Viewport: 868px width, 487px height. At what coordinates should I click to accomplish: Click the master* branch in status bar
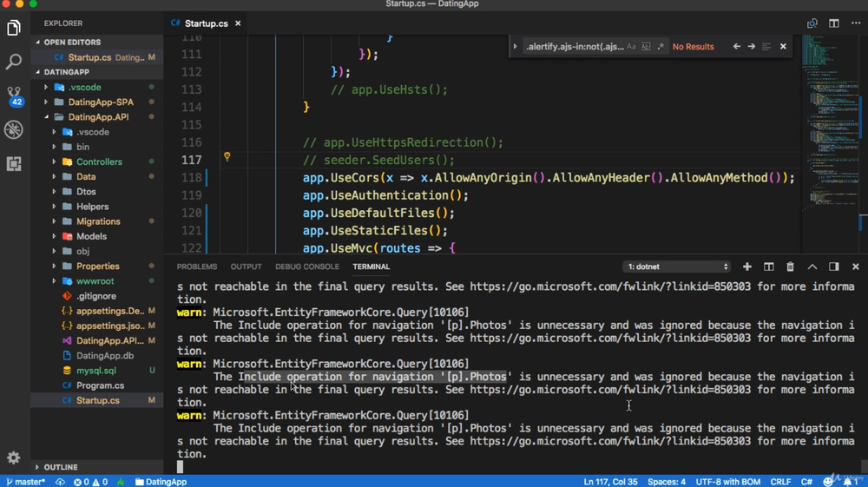pos(25,482)
